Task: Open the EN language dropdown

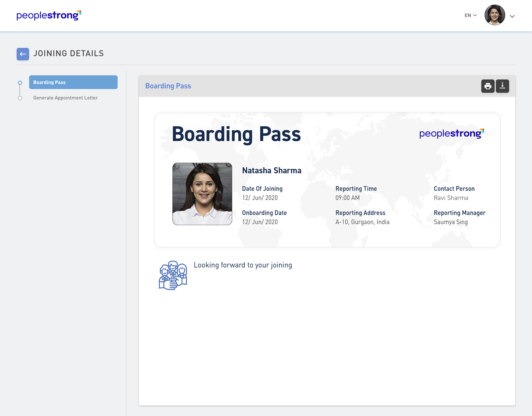Action: coord(468,15)
